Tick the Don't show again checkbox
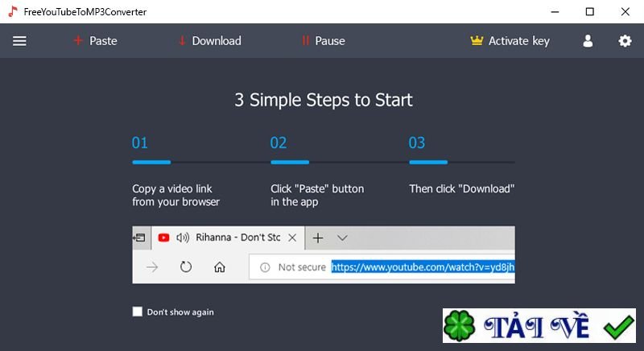This screenshot has width=644, height=351. tap(137, 312)
